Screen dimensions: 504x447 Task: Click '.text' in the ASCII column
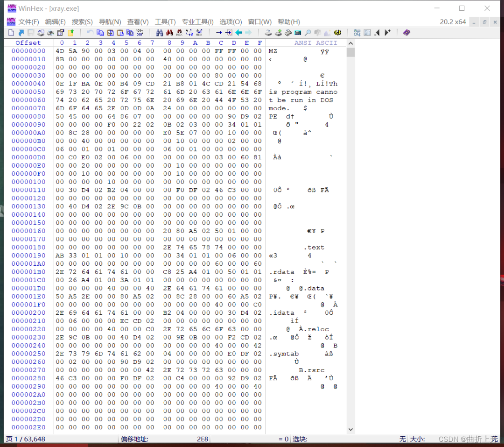(314, 248)
